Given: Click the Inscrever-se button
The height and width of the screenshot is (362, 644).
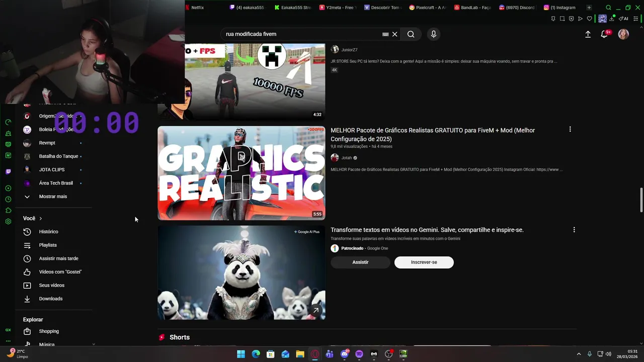Looking at the screenshot, I should pyautogui.click(x=424, y=262).
